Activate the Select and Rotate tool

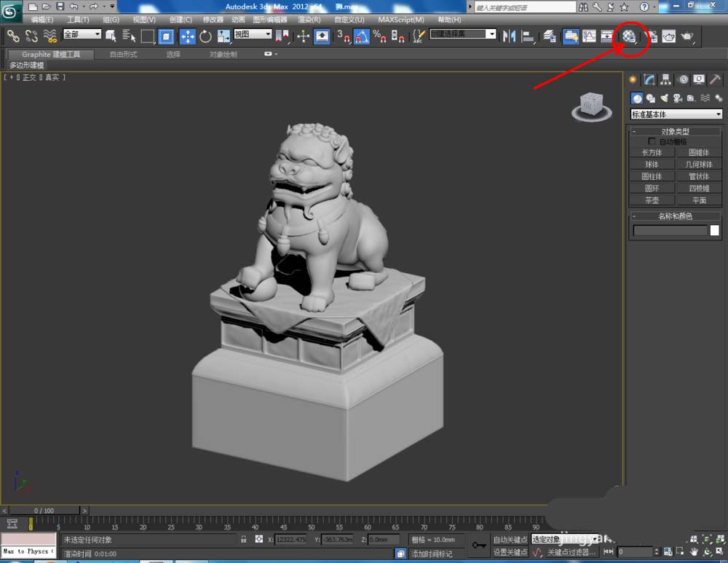tap(205, 36)
